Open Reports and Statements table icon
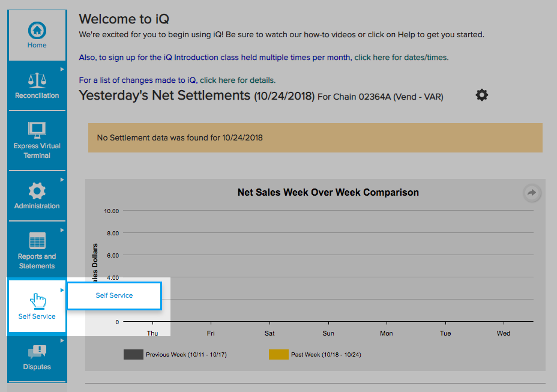This screenshot has height=392, width=557. click(37, 241)
